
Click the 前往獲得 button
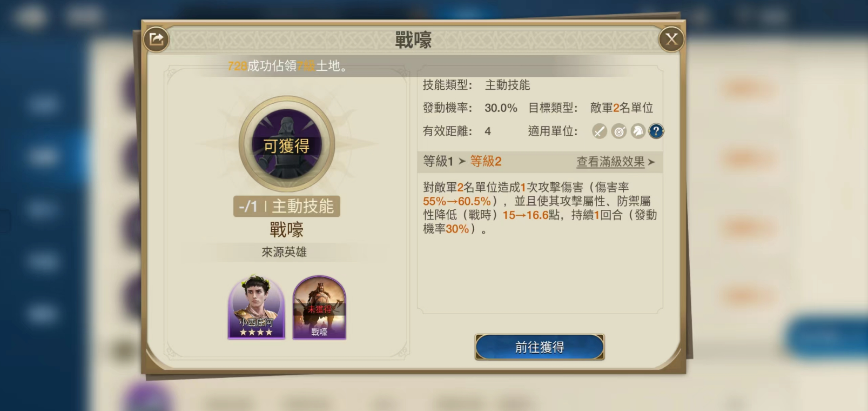(x=540, y=347)
